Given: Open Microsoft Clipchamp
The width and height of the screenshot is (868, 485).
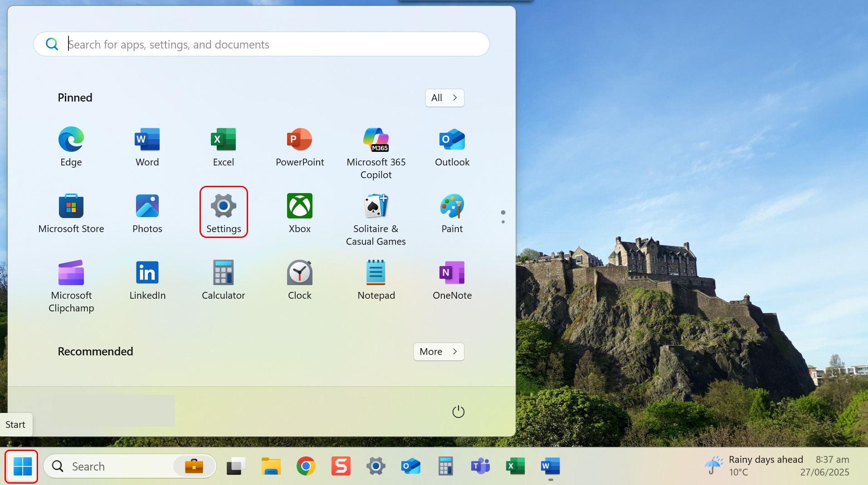Looking at the screenshot, I should pyautogui.click(x=71, y=286).
